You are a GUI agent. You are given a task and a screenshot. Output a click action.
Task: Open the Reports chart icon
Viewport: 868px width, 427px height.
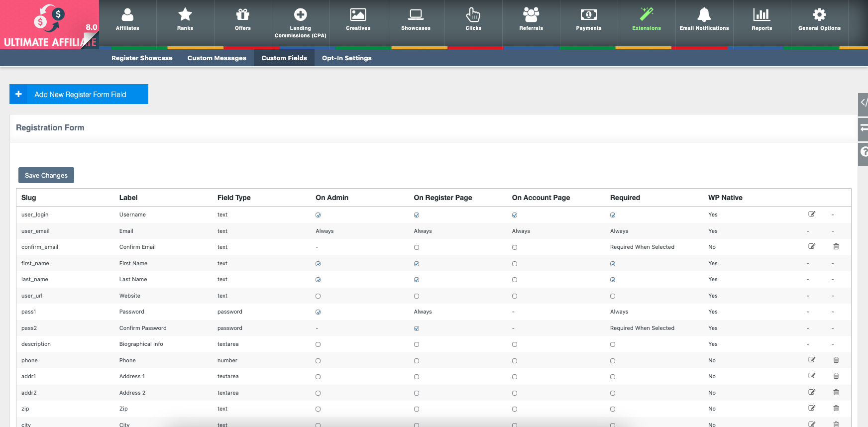pyautogui.click(x=761, y=15)
